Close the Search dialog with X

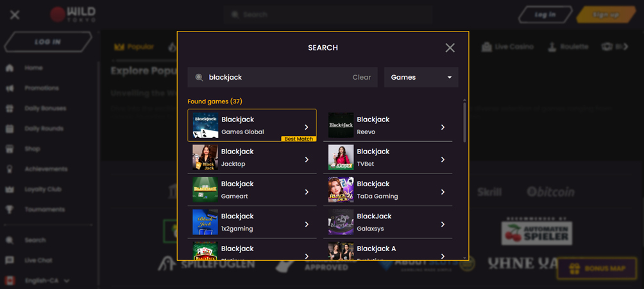tap(450, 48)
